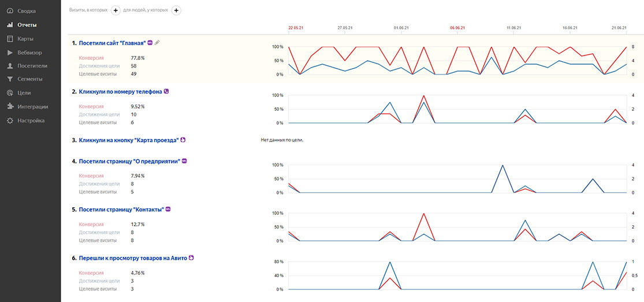Click the 21.06.21 date on timeline

click(x=619, y=28)
